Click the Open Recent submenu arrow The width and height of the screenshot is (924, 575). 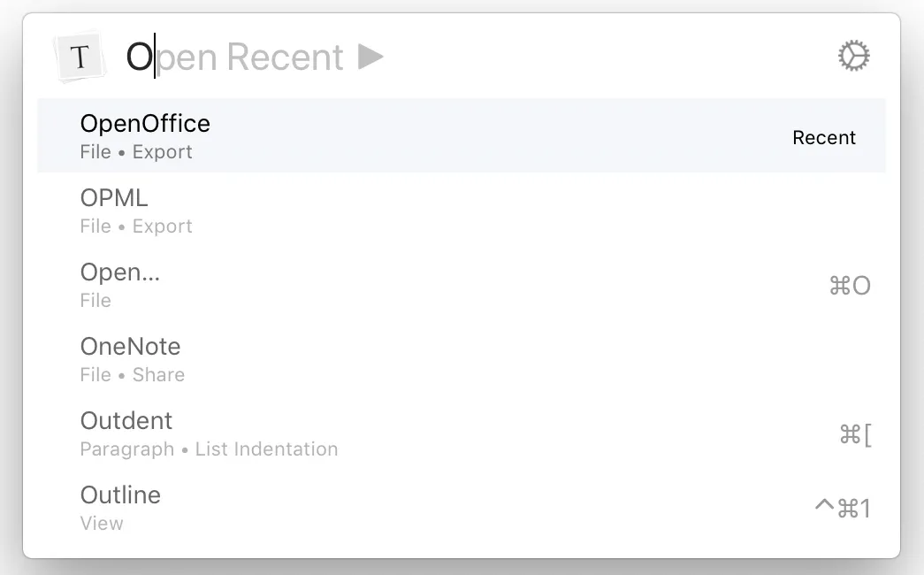point(371,57)
